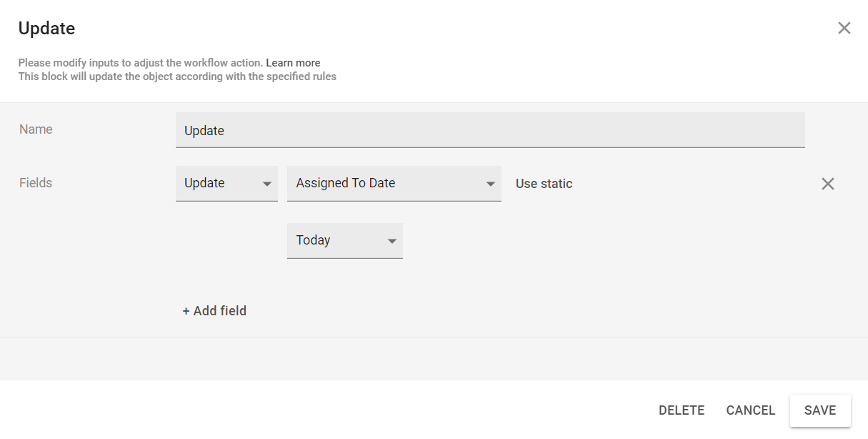Click the plus sign before Add field
The width and height of the screenshot is (868, 439).
tap(186, 311)
